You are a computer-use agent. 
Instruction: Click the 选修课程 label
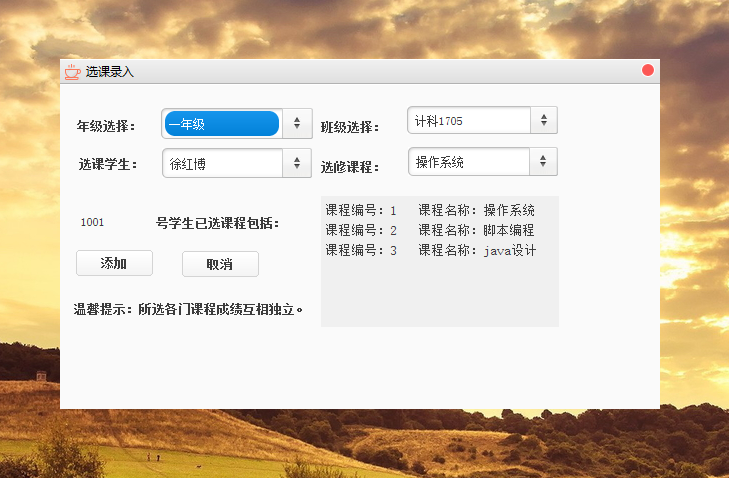click(350, 167)
